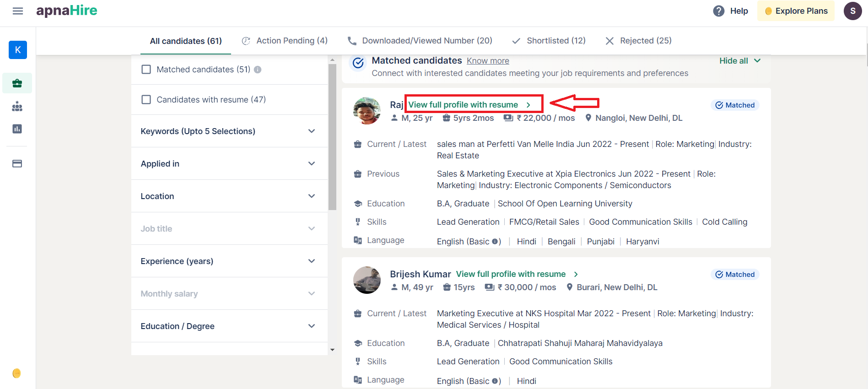
Task: Click the salary icon beside ₹ 22,000
Action: (508, 118)
